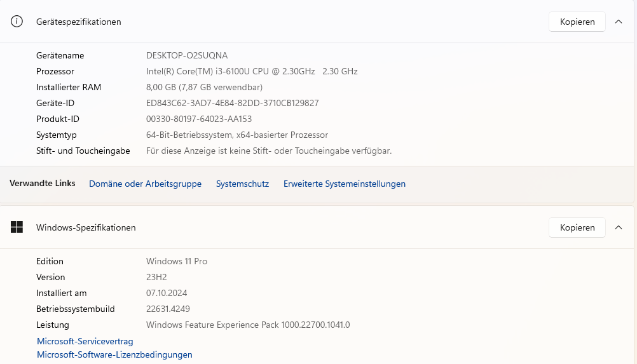Click the Systemtyp label
The width and height of the screenshot is (637, 364).
pyautogui.click(x=57, y=135)
